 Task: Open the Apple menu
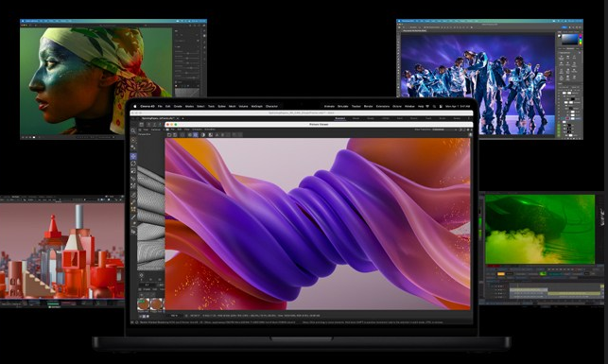135,106
